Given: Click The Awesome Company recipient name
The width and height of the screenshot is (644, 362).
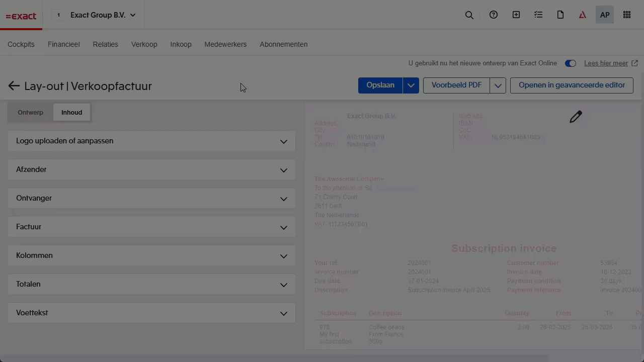Looking at the screenshot, I should click(x=349, y=179).
